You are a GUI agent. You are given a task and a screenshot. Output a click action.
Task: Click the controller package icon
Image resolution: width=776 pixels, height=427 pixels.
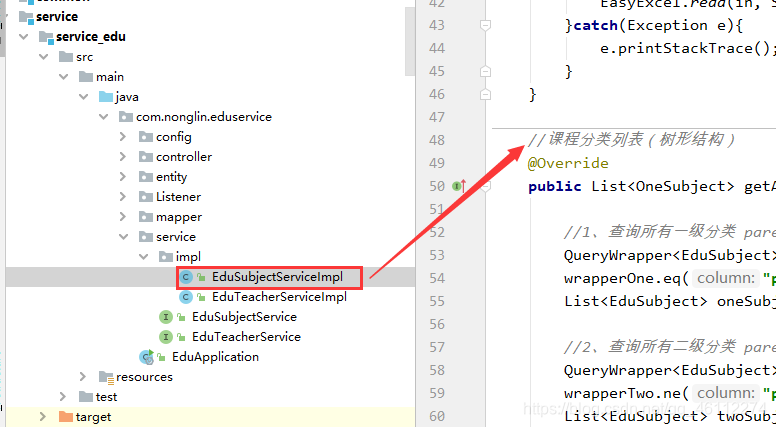point(146,157)
